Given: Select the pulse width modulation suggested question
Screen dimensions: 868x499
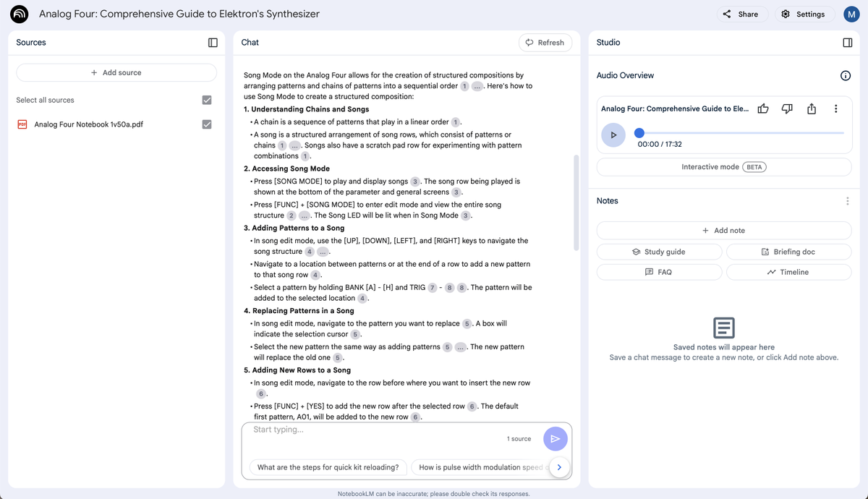Looking at the screenshot, I should (x=480, y=468).
